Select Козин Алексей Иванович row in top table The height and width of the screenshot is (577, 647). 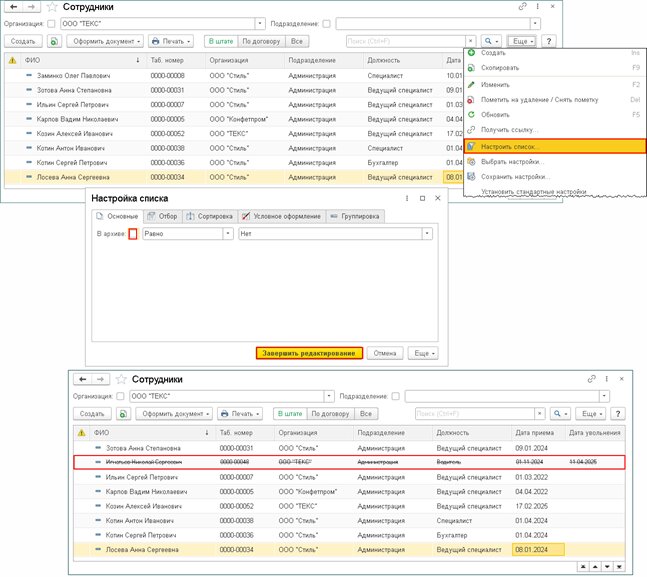tap(234, 134)
